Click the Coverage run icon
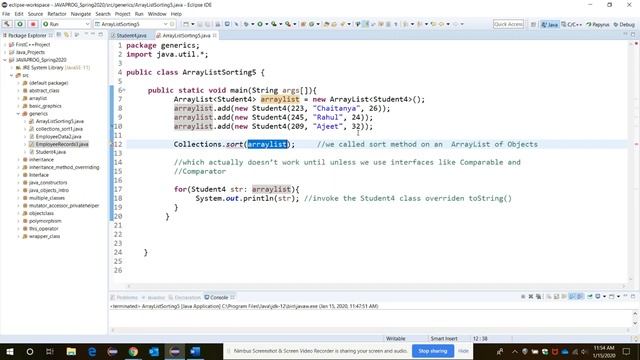Screen dimensions: 640x360 tap(274, 24)
